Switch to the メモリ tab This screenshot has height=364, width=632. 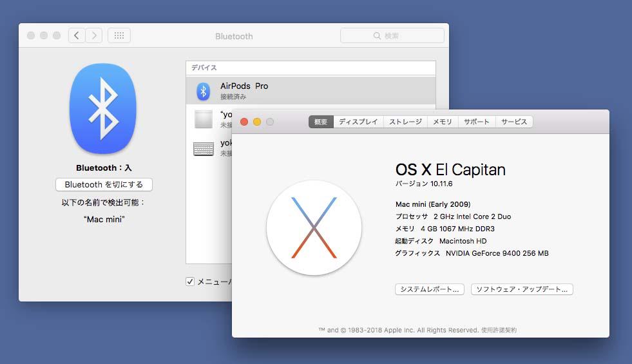click(x=443, y=122)
